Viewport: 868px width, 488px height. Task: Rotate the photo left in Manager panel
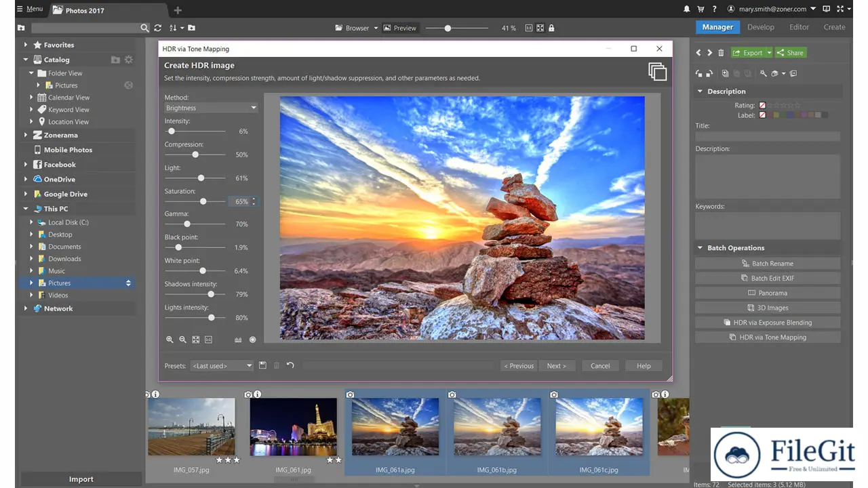pyautogui.click(x=698, y=73)
